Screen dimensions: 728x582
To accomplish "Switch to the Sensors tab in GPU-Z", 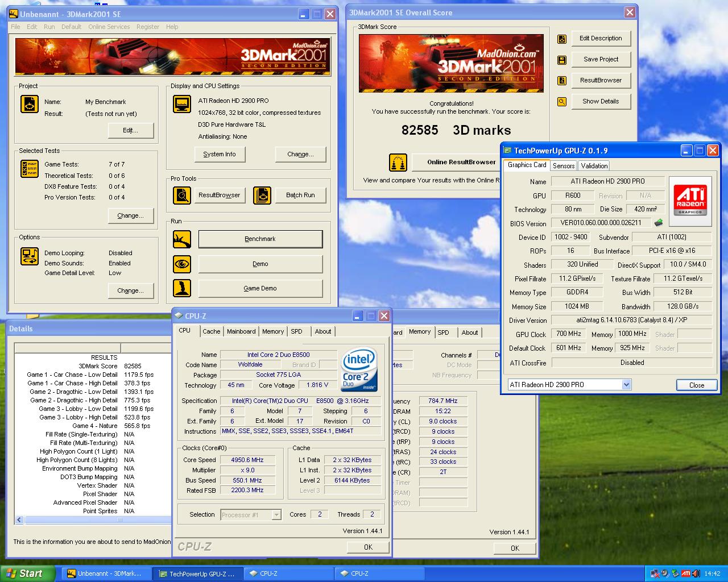I will point(564,166).
